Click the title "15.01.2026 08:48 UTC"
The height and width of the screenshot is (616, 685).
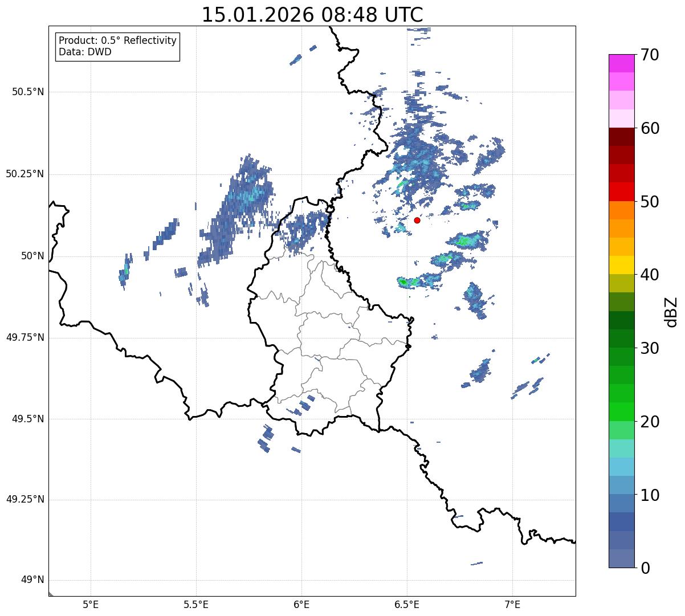tap(312, 14)
